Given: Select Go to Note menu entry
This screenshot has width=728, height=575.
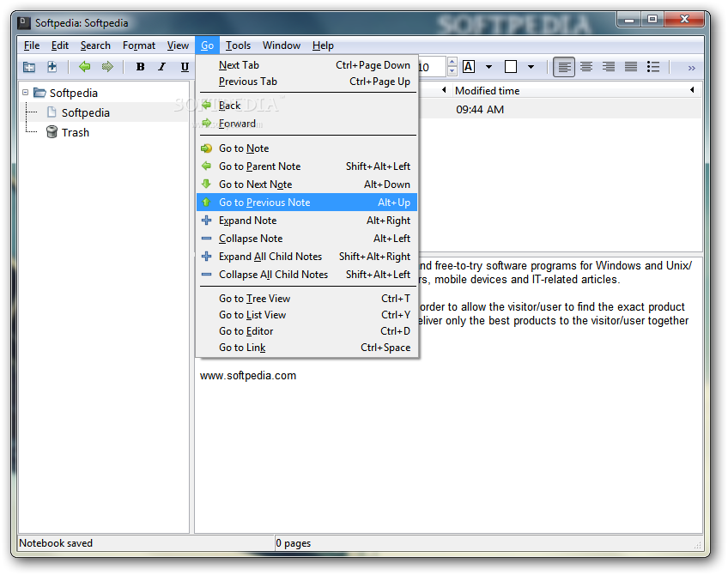Looking at the screenshot, I should [x=306, y=148].
